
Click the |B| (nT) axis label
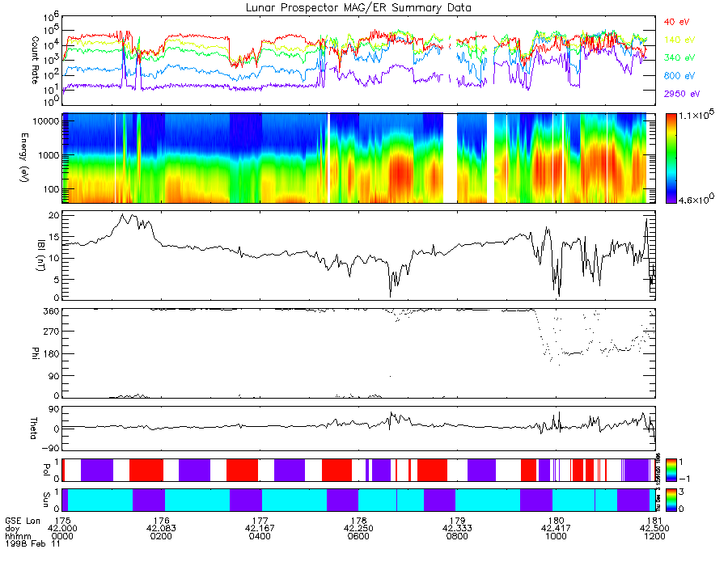point(41,256)
